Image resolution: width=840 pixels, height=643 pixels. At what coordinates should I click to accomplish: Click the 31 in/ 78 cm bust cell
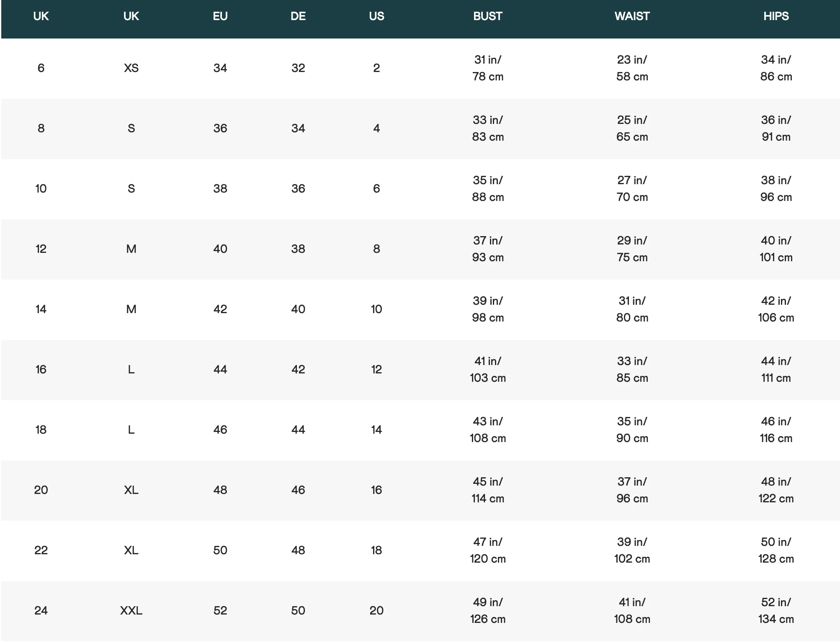click(488, 68)
